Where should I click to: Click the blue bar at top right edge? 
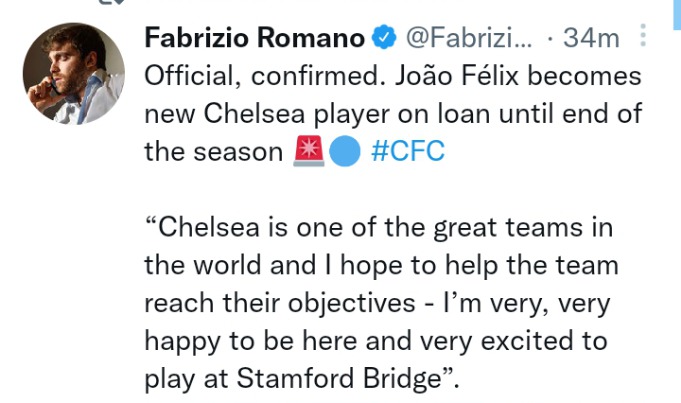click(x=677, y=14)
